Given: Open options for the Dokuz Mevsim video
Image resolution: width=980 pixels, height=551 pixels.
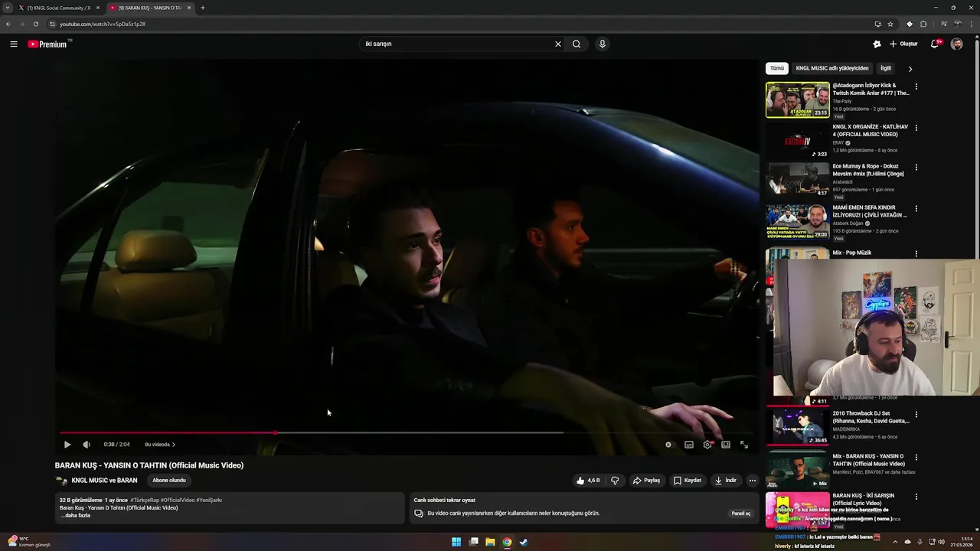Looking at the screenshot, I should 916,168.
